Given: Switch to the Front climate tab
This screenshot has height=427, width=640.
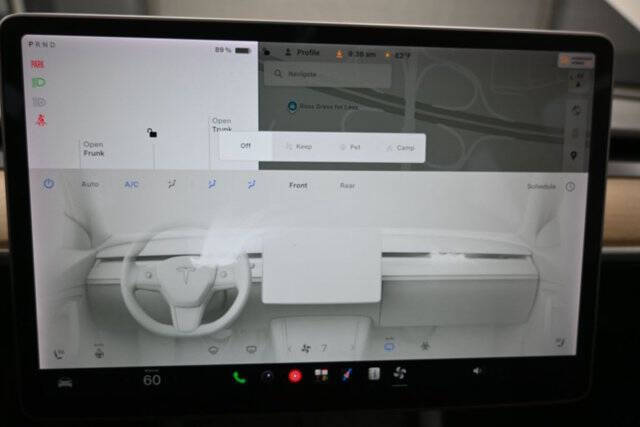Looking at the screenshot, I should 298,185.
